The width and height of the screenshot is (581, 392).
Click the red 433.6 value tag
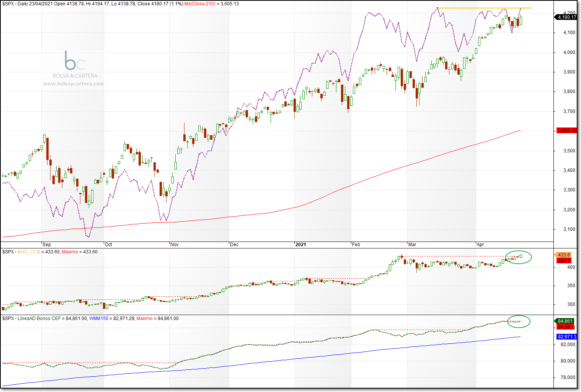(564, 261)
